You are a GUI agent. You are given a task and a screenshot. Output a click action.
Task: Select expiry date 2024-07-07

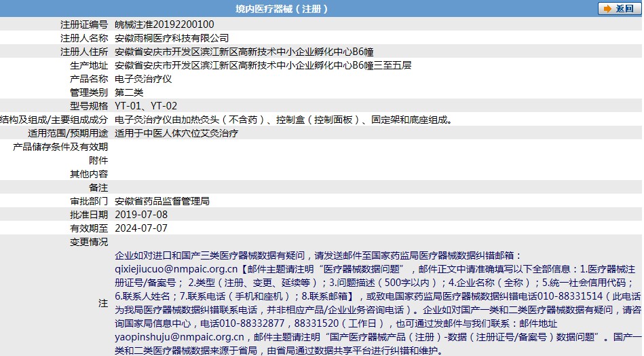click(141, 228)
